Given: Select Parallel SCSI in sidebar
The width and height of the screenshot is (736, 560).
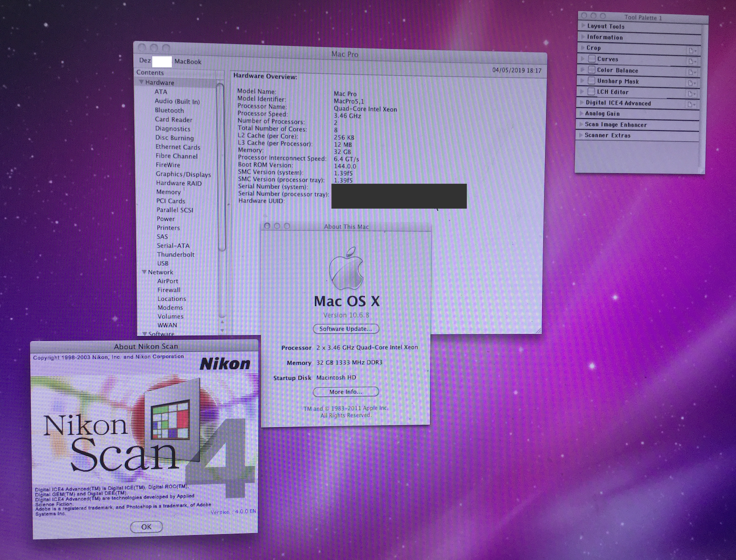Looking at the screenshot, I should 175,210.
